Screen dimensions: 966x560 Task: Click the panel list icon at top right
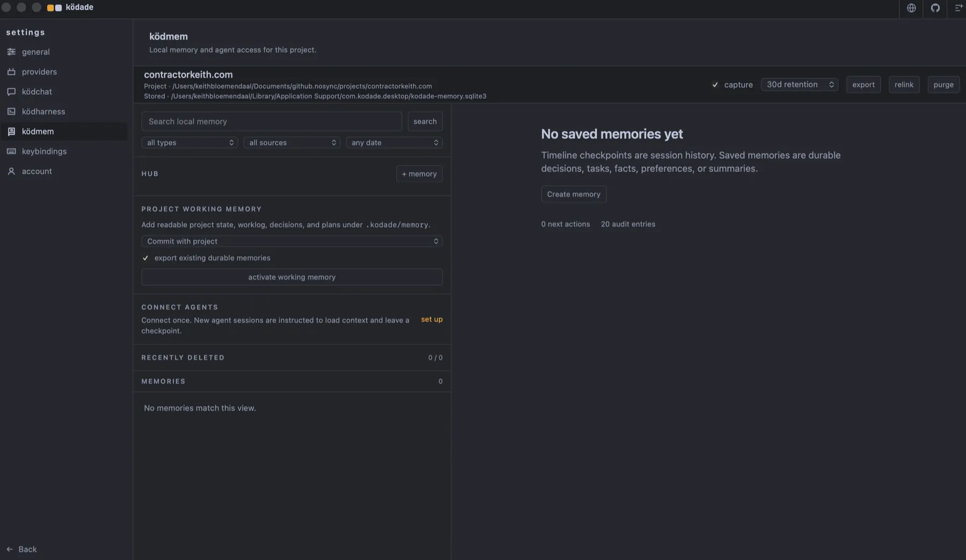tap(958, 8)
